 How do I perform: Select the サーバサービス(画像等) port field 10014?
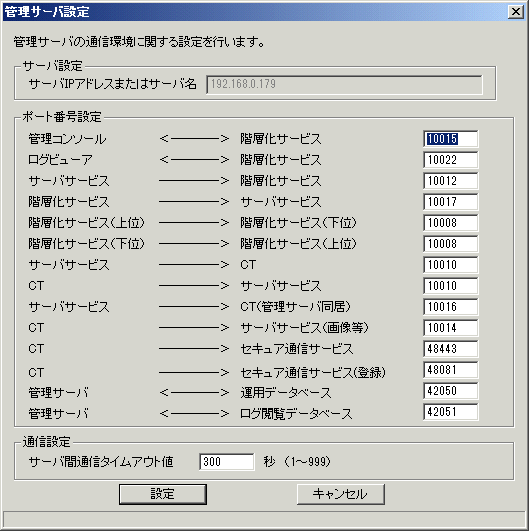(x=450, y=328)
